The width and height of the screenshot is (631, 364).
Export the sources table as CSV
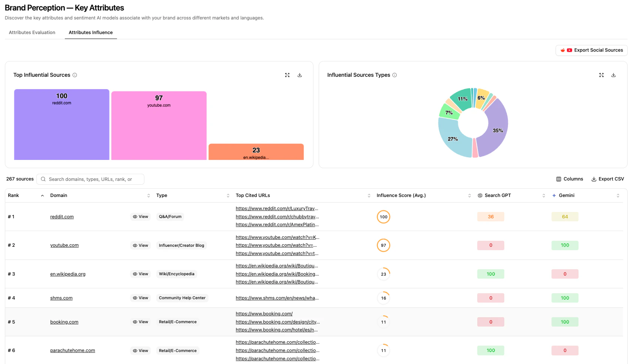coord(608,179)
